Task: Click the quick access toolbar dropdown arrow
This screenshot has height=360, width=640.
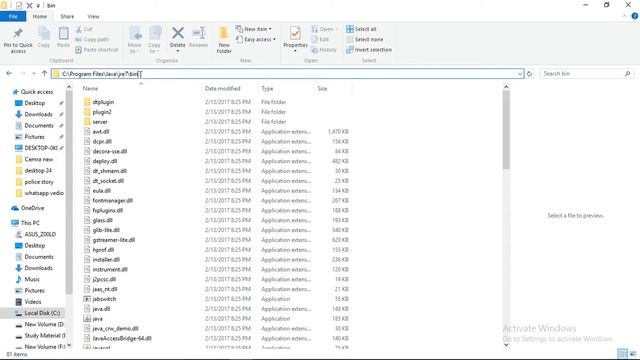Action: 38,6
